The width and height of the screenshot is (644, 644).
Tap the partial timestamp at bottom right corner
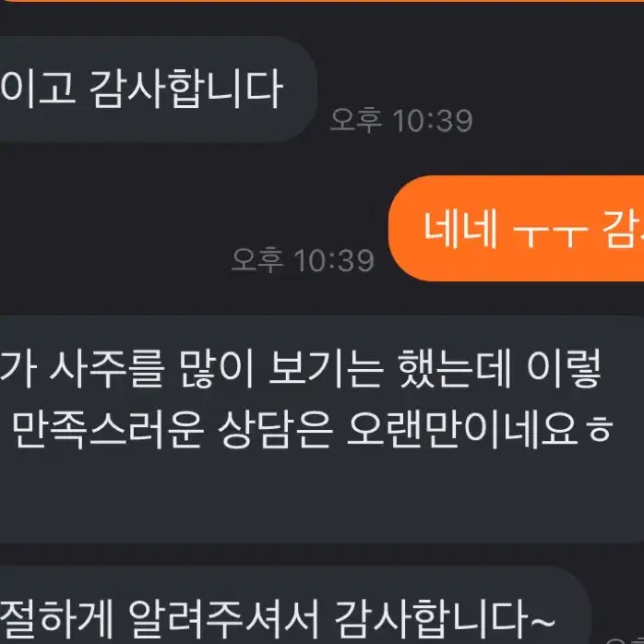[625, 640]
